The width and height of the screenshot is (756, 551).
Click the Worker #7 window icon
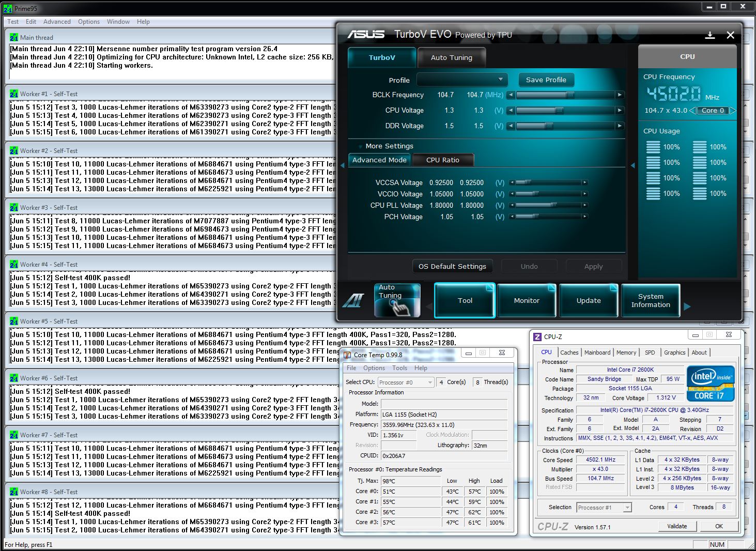pos(14,435)
